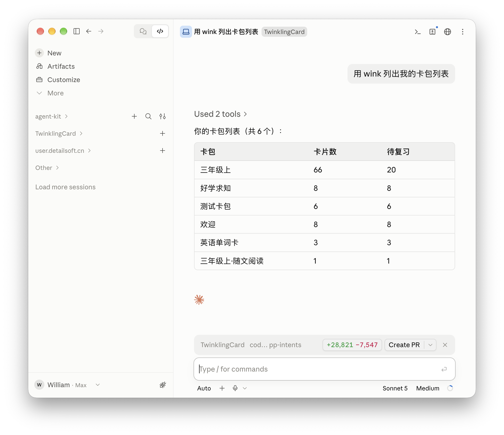Add a new session in agent-kit

[134, 116]
